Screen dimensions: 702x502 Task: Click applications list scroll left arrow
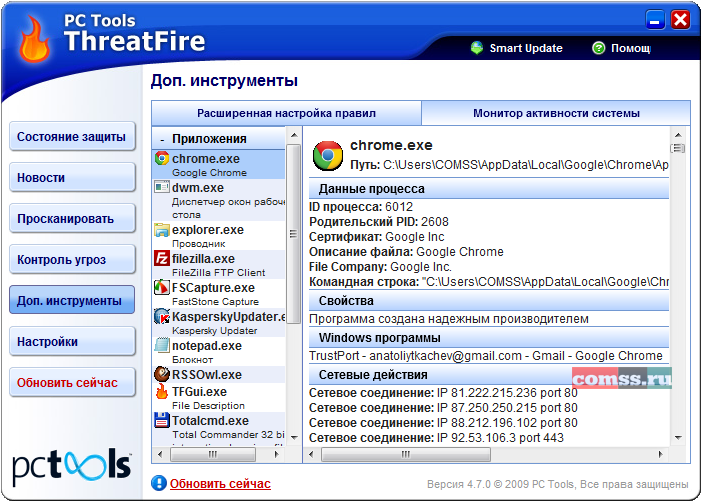160,455
